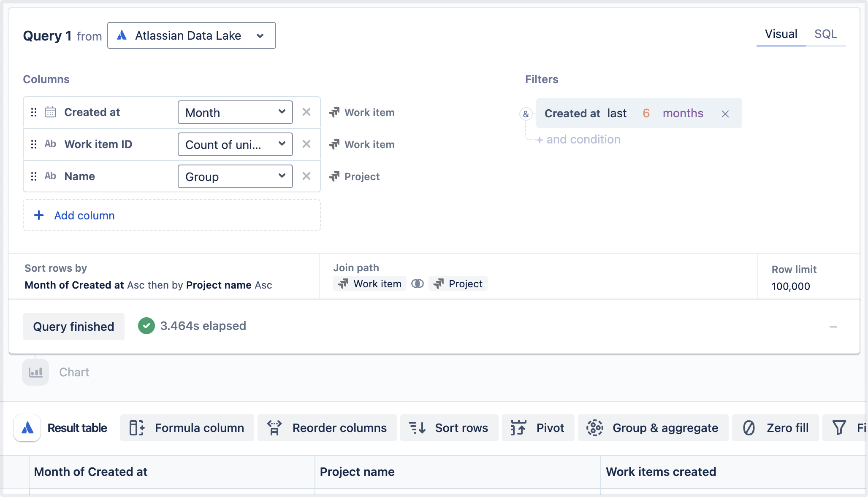
Task: Click the Project chip in Join path
Action: tap(458, 284)
